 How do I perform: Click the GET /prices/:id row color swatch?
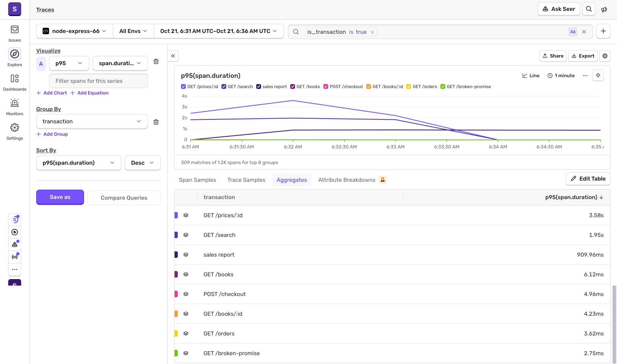click(x=176, y=215)
